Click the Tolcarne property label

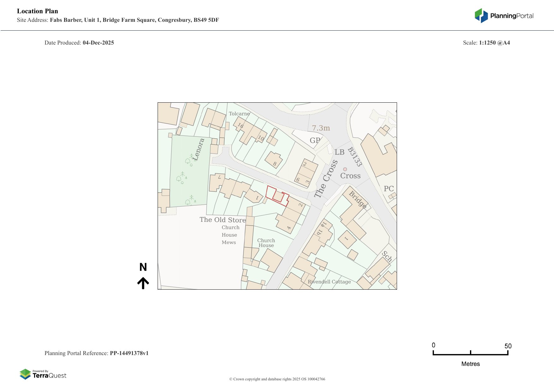(x=239, y=114)
